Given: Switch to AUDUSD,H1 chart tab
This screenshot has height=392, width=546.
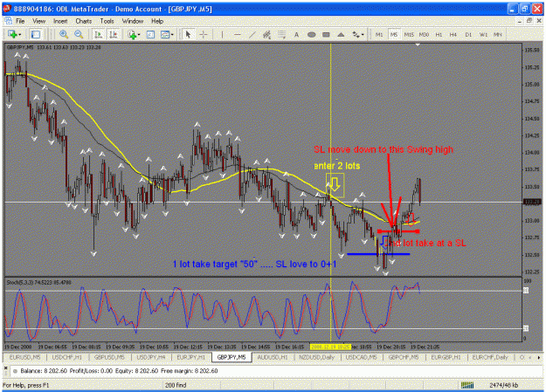Looking at the screenshot, I should pos(273,357).
